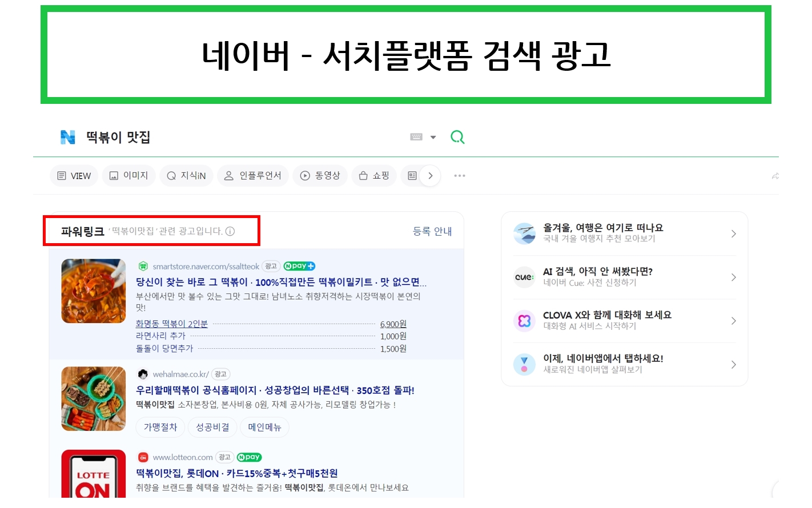Select the 돌돌이 당면추가 option
The width and height of the screenshot is (812, 508).
click(x=164, y=348)
